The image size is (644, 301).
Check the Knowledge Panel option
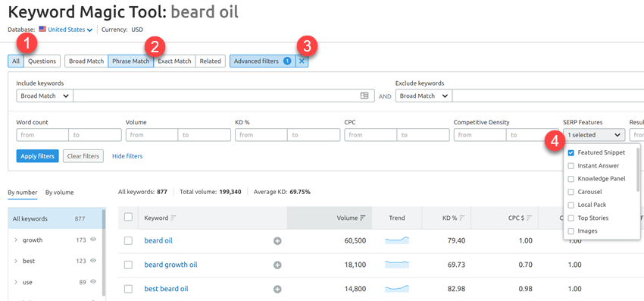tap(571, 179)
